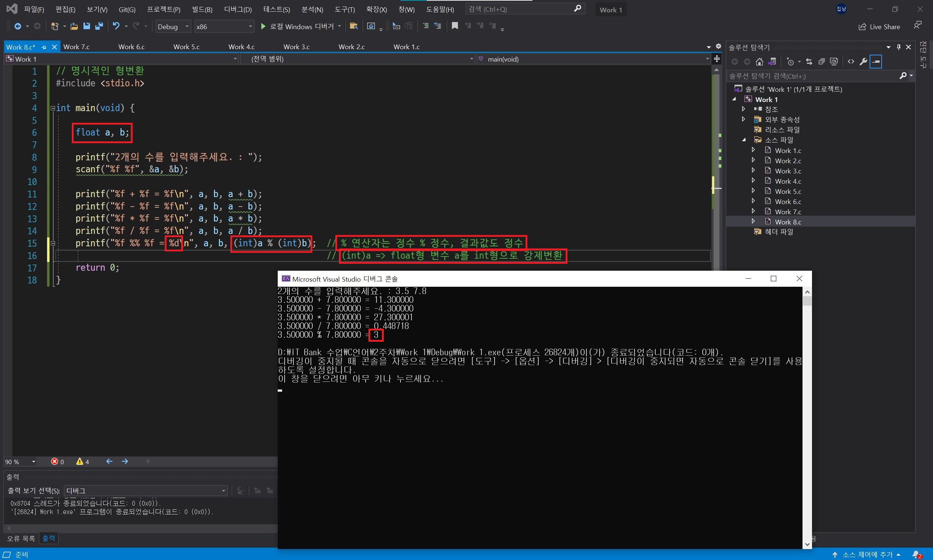
Task: Toggle bookmark with the bookmark toolbar icon
Action: tap(455, 26)
